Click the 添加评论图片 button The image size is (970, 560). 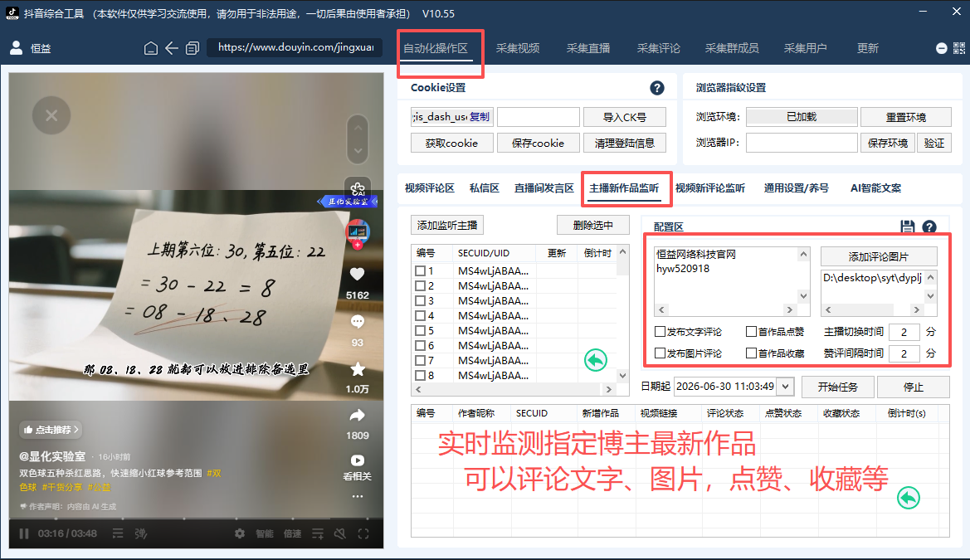point(879,257)
